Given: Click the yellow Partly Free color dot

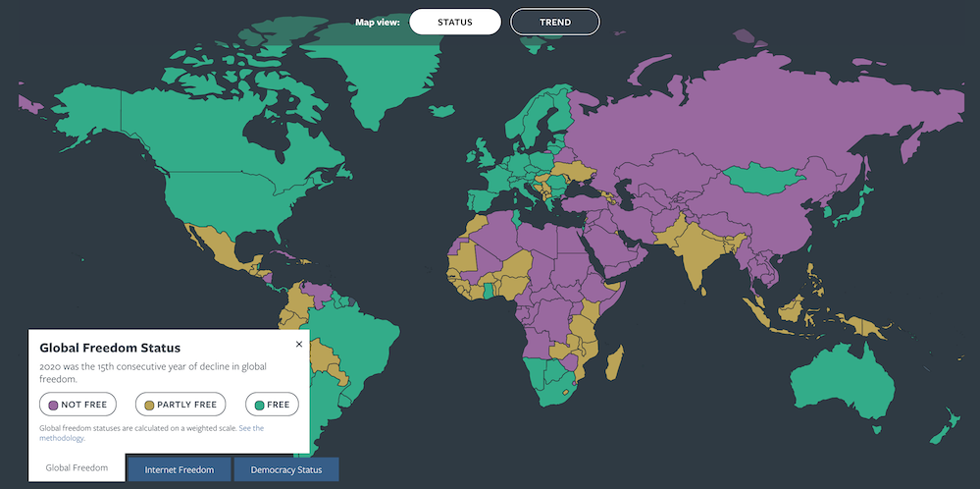Looking at the screenshot, I should tap(149, 404).
